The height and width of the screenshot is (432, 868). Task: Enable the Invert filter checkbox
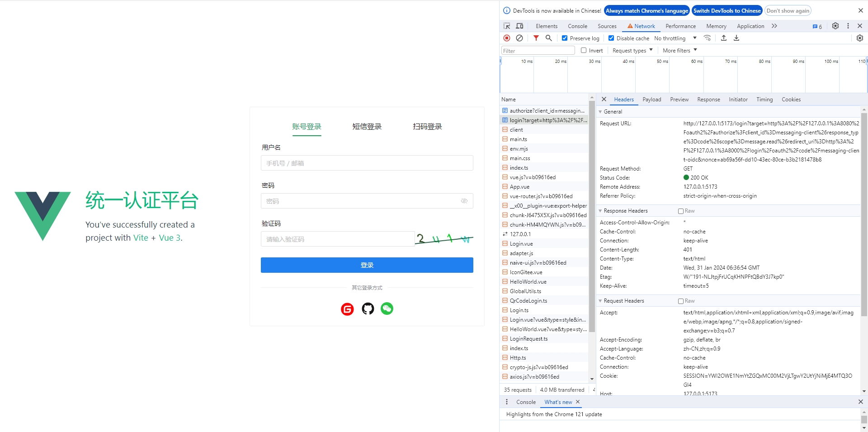pyautogui.click(x=584, y=51)
